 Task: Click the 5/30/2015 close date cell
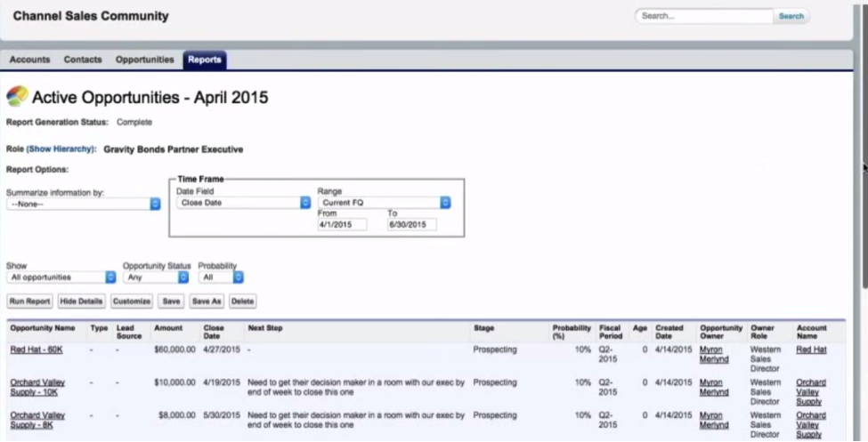[x=222, y=415]
